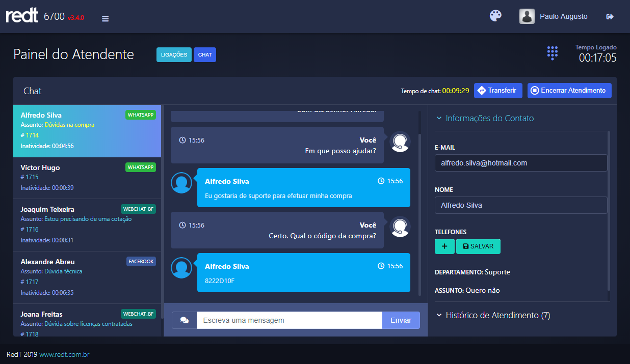Click the E-MAIL field of Alfredo Silva

pos(520,163)
